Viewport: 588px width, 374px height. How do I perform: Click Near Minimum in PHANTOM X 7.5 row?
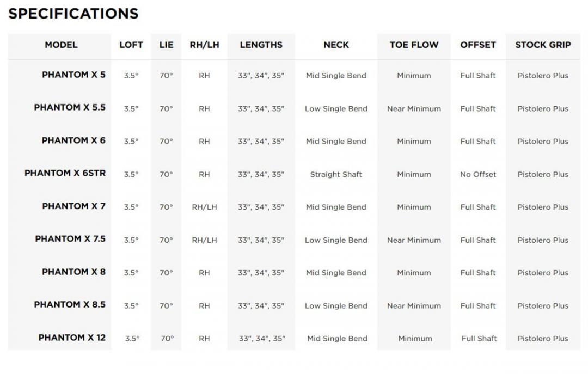414,240
